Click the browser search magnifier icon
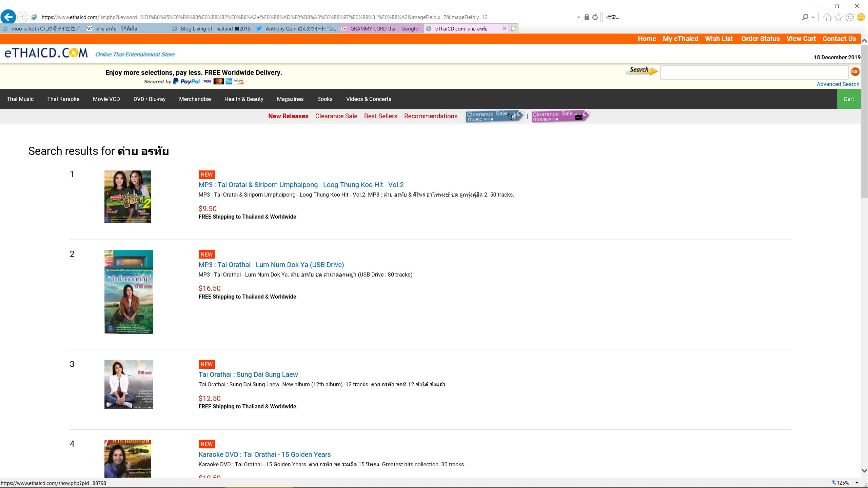868x488 pixels. [805, 17]
